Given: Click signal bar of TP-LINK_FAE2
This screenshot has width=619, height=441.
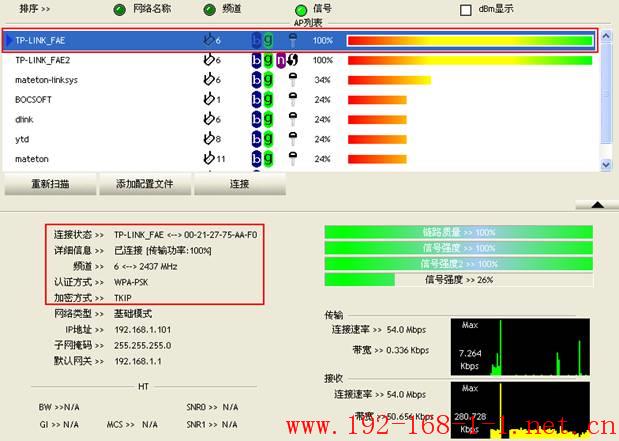Looking at the screenshot, I should (x=470, y=60).
